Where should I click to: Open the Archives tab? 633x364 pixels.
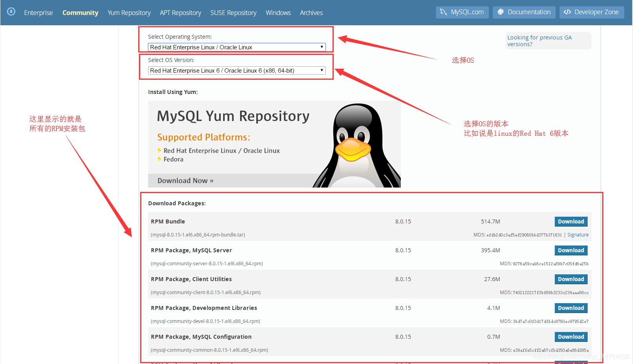pyautogui.click(x=311, y=13)
